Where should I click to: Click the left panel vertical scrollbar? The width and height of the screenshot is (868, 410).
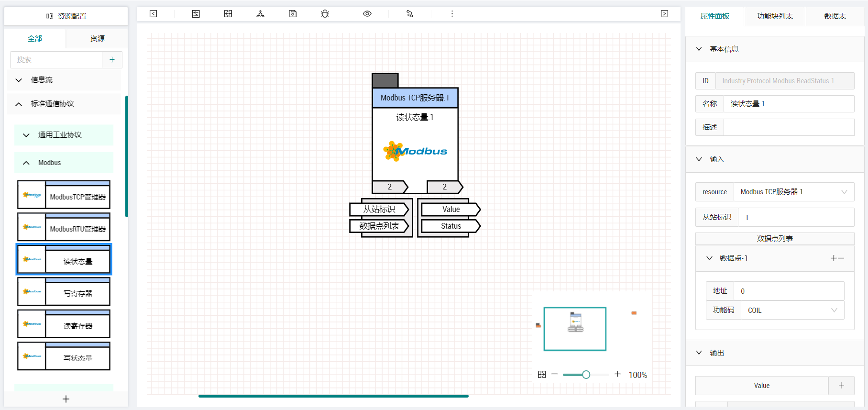[x=127, y=156]
